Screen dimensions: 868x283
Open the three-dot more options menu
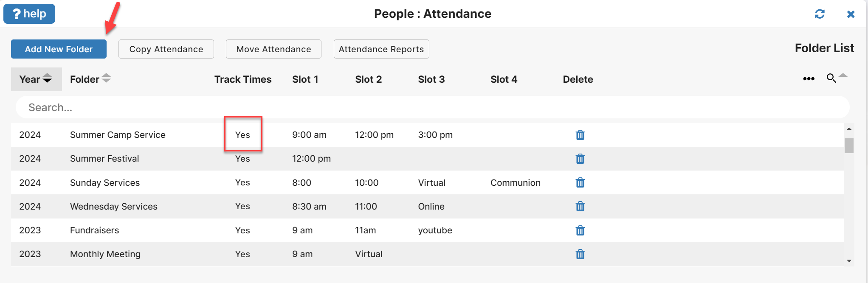pos(809,79)
